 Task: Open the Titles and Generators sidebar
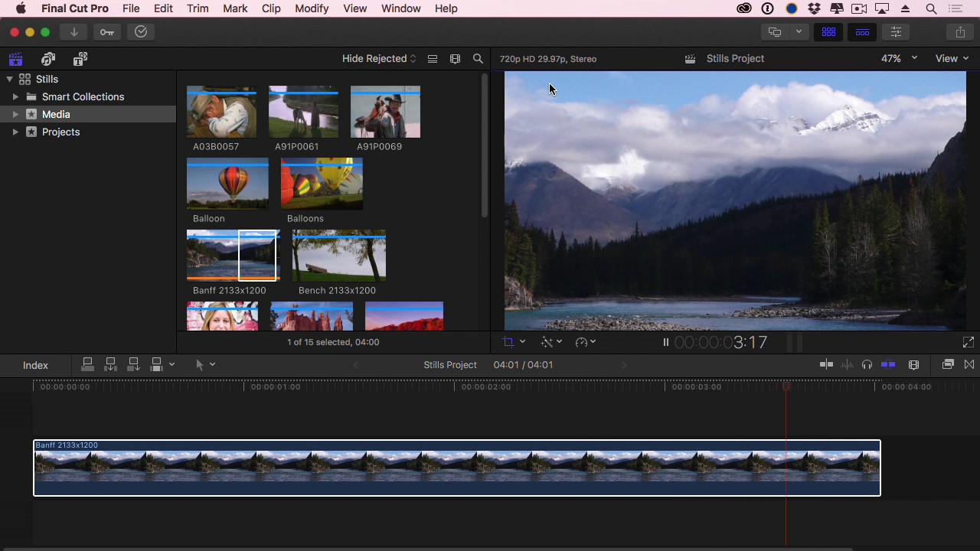coord(80,59)
